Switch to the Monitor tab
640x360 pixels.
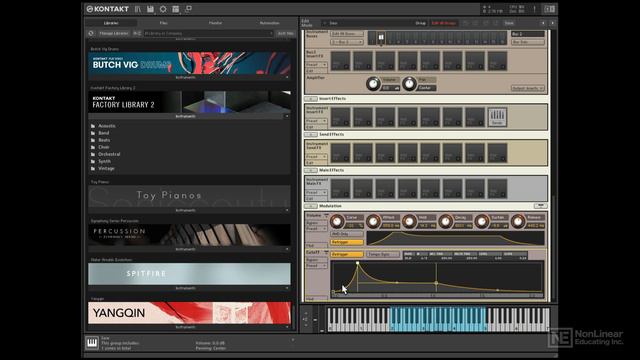(216, 23)
